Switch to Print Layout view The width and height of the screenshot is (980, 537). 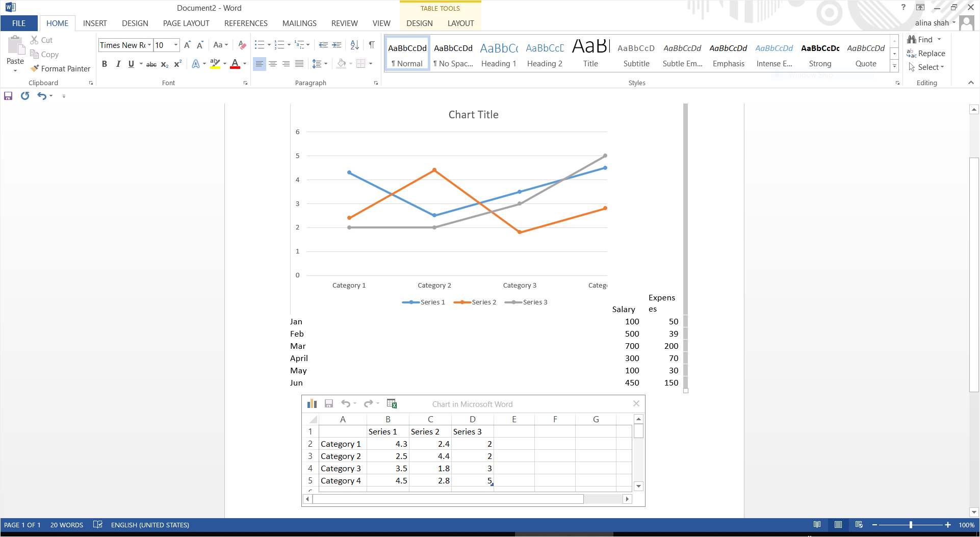coord(838,525)
